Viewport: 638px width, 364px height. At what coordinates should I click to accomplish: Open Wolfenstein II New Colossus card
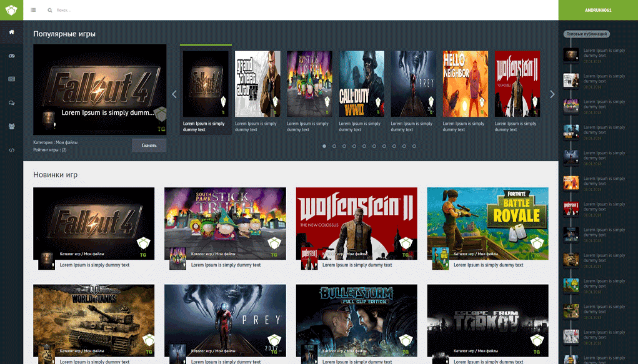pos(356,224)
